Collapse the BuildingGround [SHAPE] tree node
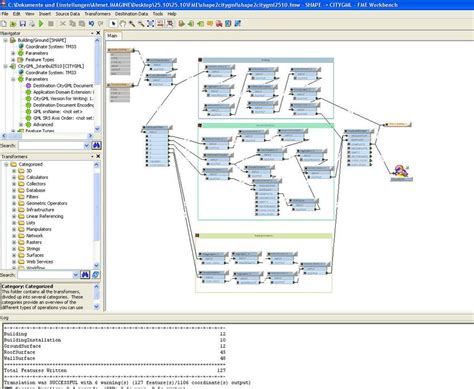 coord(6,40)
